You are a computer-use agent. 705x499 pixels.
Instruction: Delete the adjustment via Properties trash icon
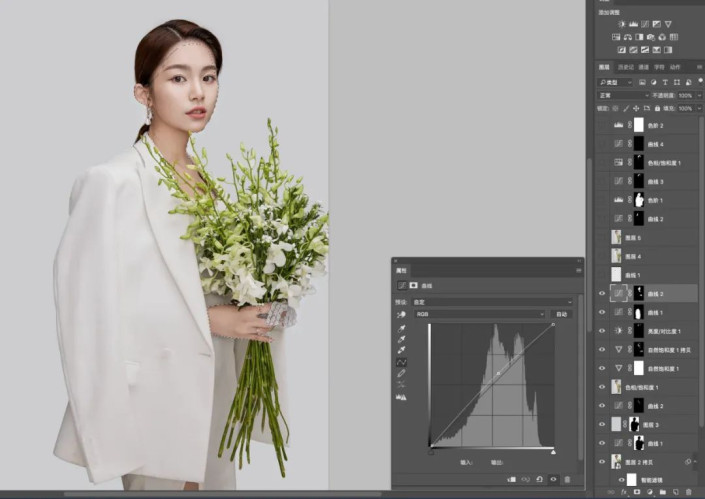pos(567,480)
